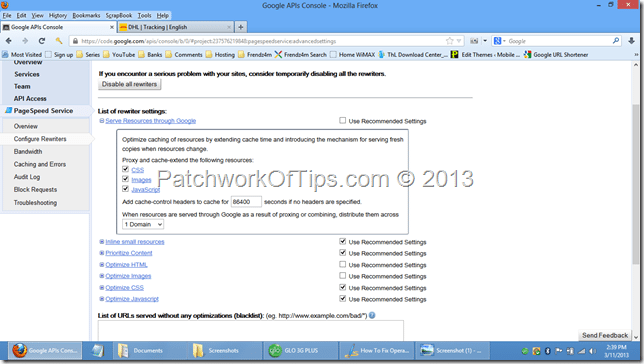Screen dimensions: 644x364
Task: Open the ScrapBook menu
Action: tap(119, 15)
